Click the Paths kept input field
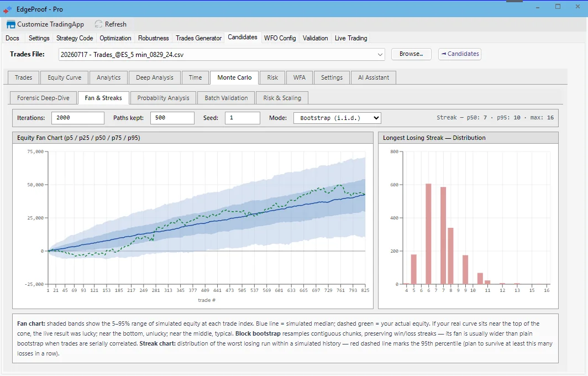Screen dimensions: 588x376 172,118
